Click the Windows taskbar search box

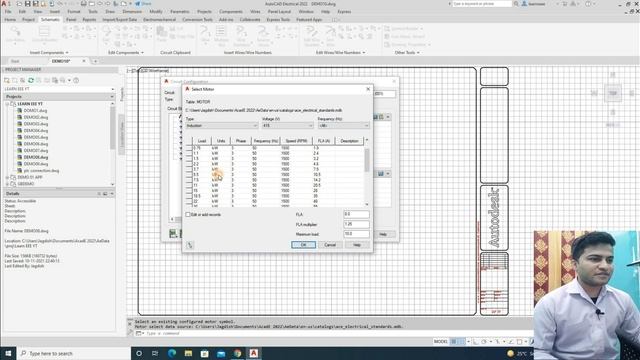pyautogui.click(x=73, y=353)
